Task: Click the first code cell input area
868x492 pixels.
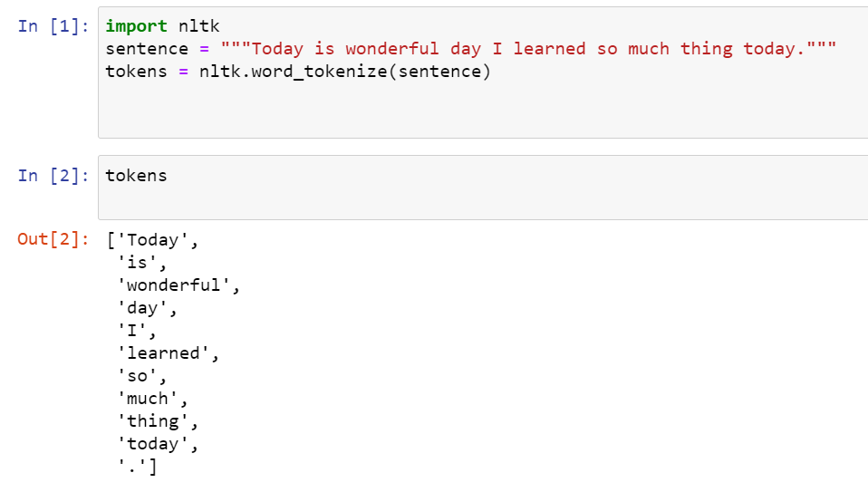Action: pos(483,72)
